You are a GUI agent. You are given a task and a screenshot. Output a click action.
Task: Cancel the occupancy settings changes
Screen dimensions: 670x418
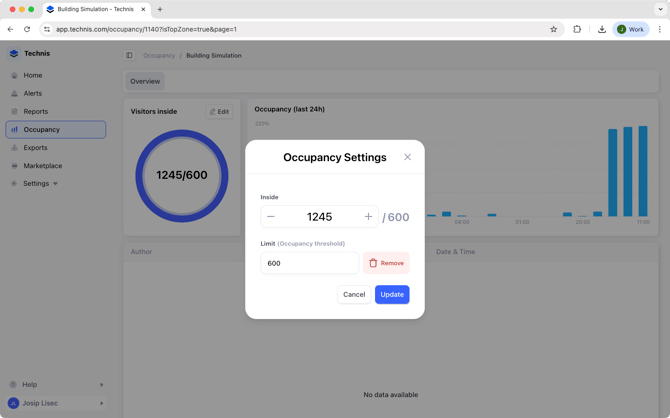pyautogui.click(x=354, y=295)
